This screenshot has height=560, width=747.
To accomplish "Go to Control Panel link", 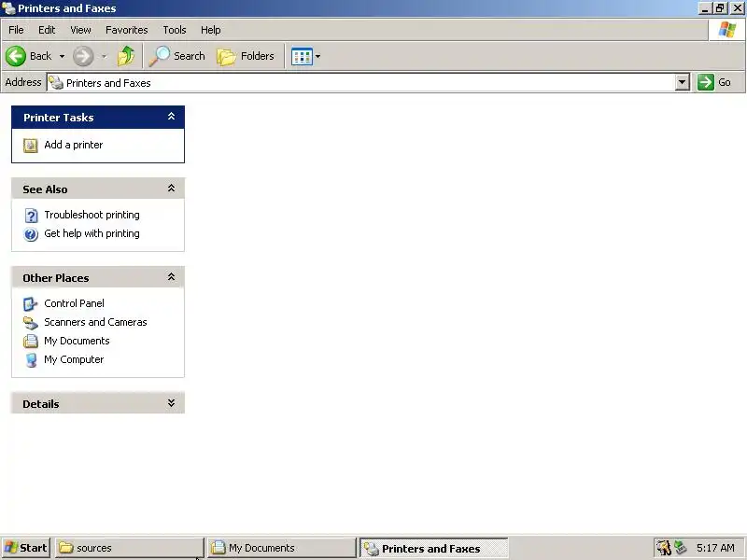I will (x=74, y=303).
